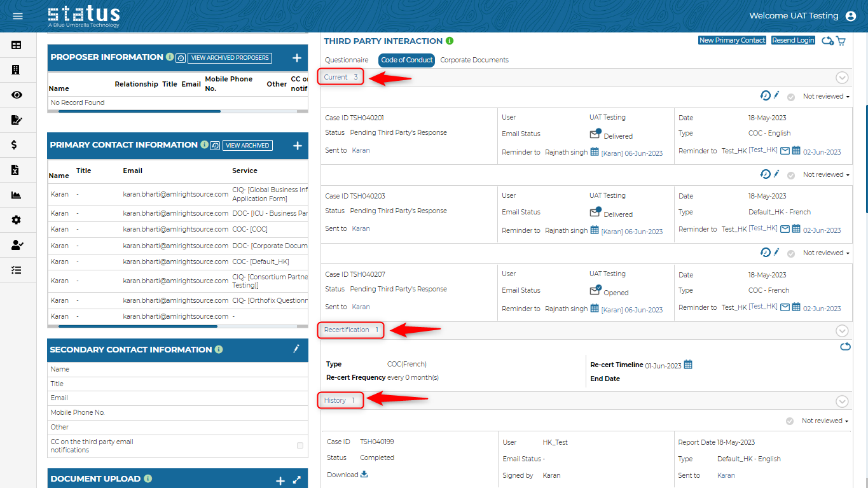This screenshot has width=868, height=488.
Task: Download the completed case TSH040199 file
Action: [x=364, y=474]
